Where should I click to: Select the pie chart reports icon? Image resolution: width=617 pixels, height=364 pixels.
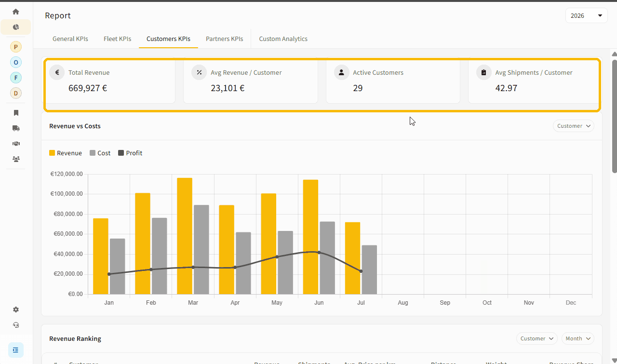(x=16, y=27)
